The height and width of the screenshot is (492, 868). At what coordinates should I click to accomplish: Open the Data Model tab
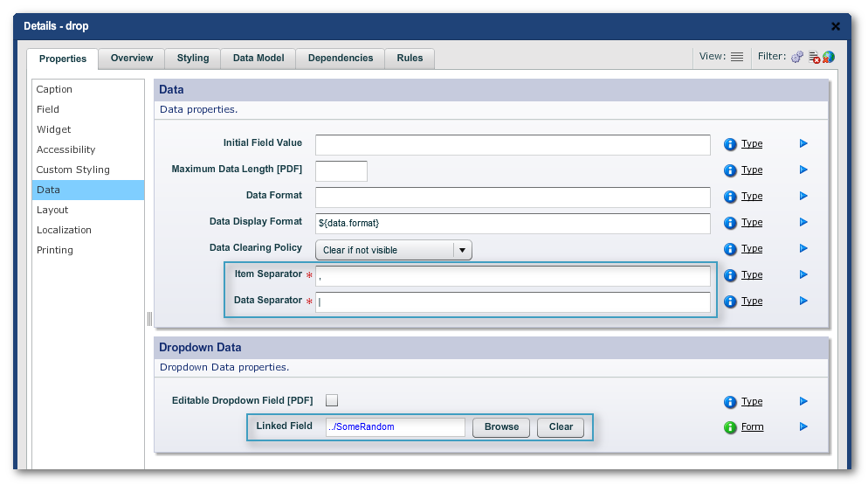(x=258, y=59)
